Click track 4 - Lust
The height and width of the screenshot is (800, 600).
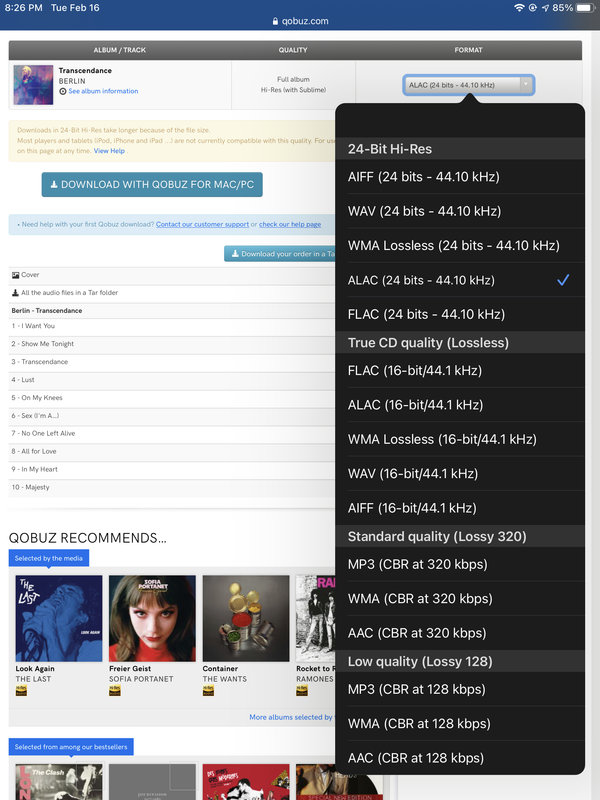point(172,380)
